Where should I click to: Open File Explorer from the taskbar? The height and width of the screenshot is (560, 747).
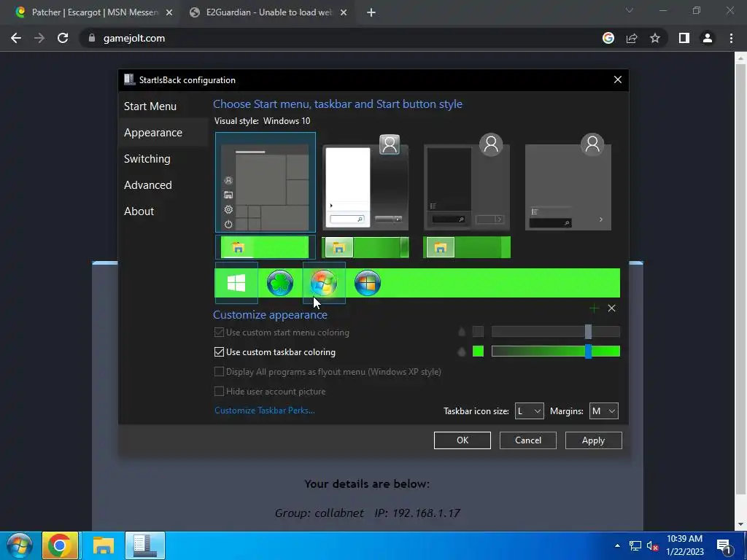pyautogui.click(x=104, y=545)
